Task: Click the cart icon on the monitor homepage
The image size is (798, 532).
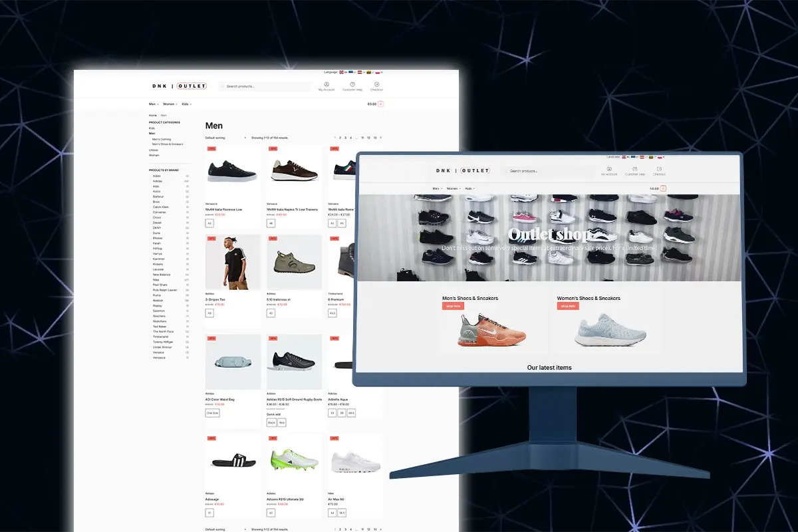Action: click(663, 189)
